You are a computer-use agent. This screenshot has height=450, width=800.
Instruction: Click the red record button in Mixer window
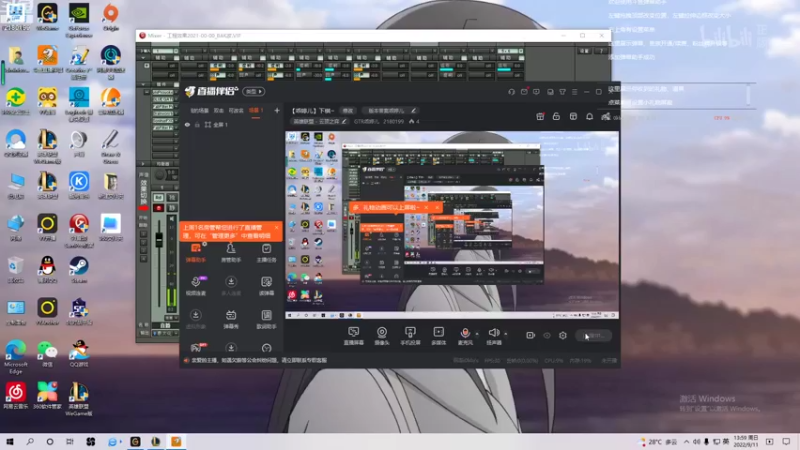[x=159, y=208]
